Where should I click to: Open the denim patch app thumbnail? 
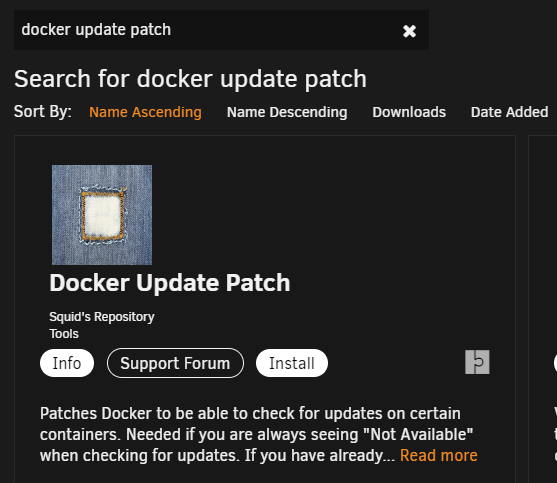pos(102,215)
